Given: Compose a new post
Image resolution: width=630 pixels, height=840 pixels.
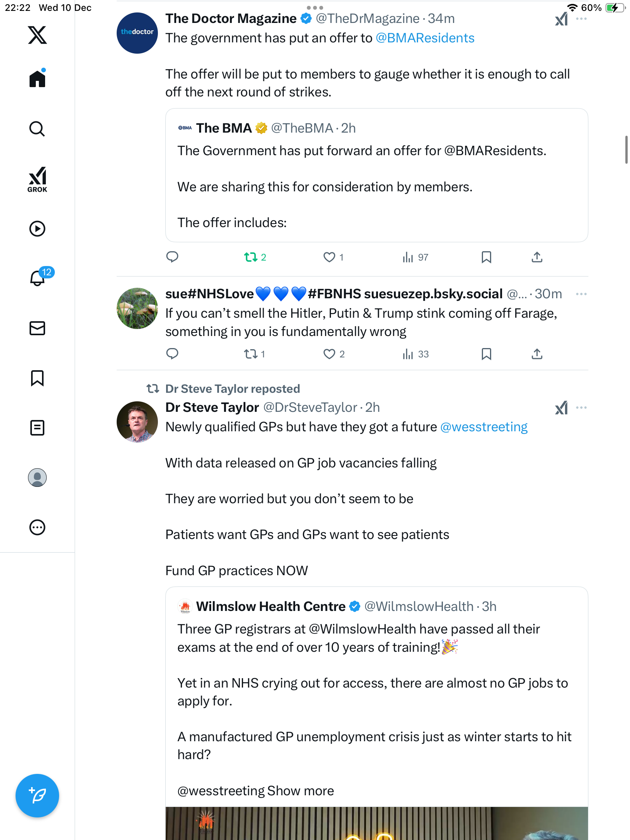Looking at the screenshot, I should (37, 796).
